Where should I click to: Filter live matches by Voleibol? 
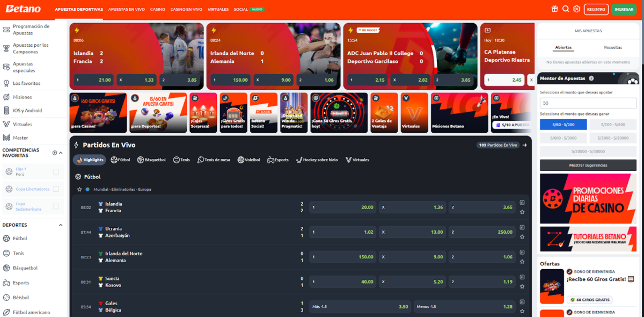[x=248, y=160]
